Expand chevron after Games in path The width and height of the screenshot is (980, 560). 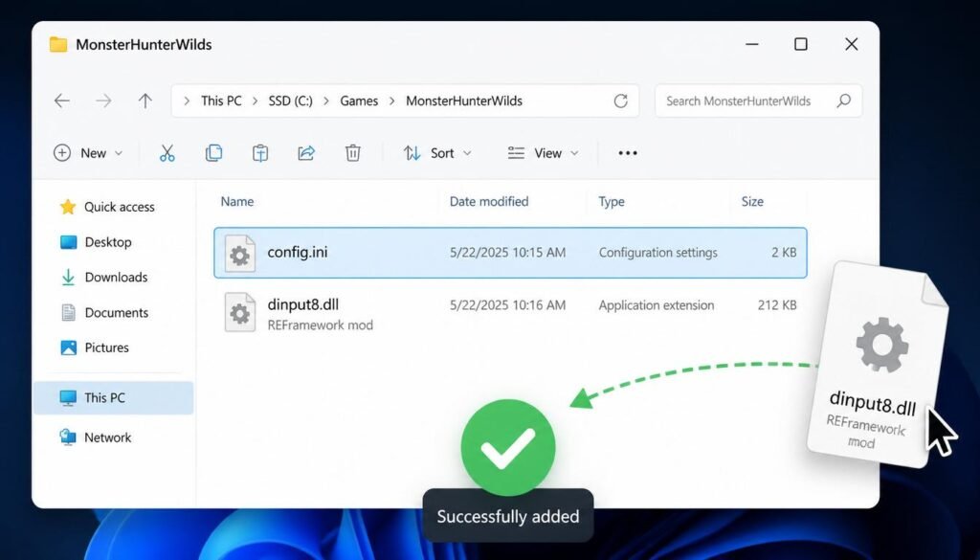(x=391, y=101)
